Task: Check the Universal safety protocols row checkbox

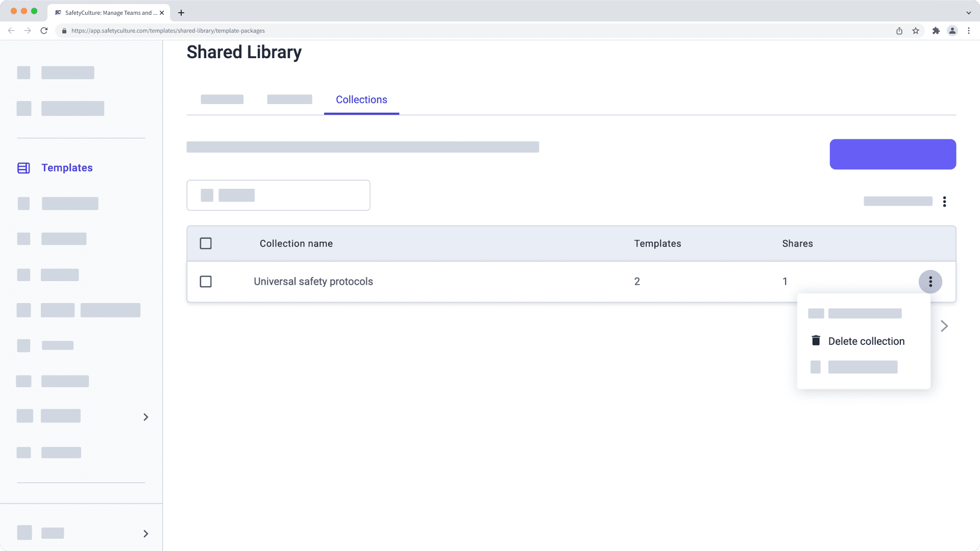Action: coord(206,282)
